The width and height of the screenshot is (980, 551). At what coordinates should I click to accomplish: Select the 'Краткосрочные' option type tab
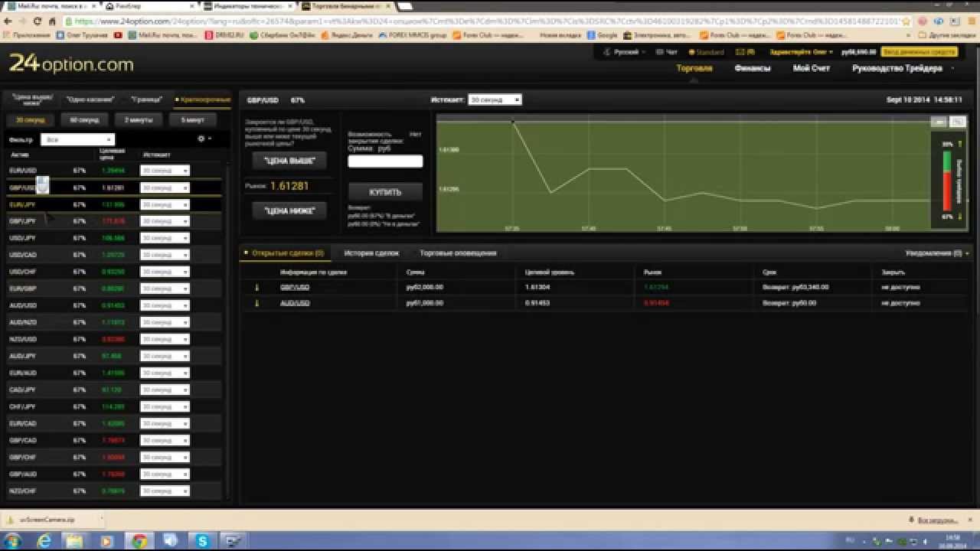(203, 99)
